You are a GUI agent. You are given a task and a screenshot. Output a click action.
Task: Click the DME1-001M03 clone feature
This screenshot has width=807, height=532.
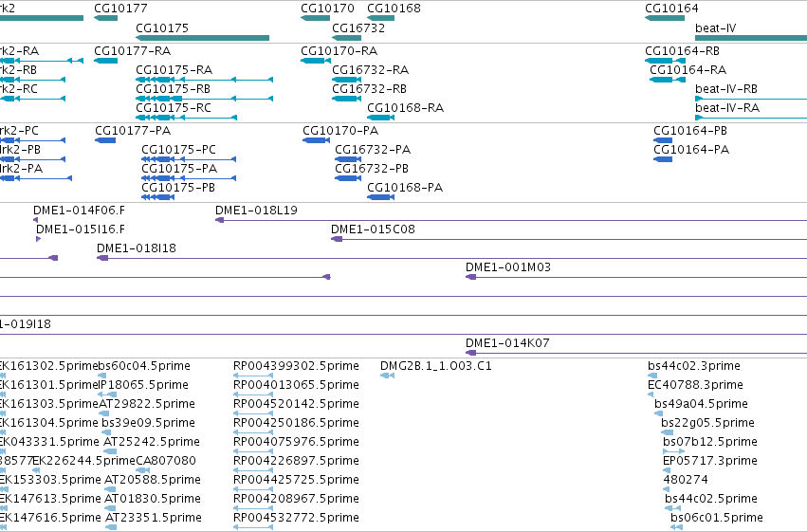(636, 277)
